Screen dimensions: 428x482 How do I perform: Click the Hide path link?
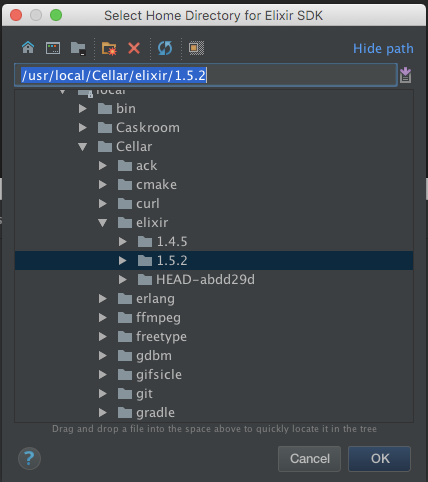[383, 49]
